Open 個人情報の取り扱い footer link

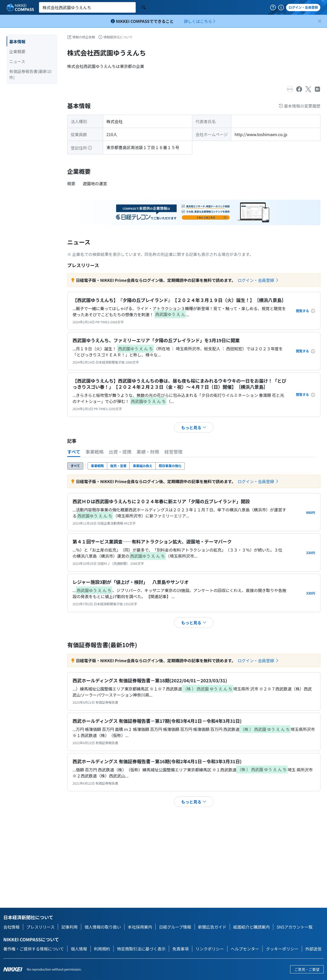tap(102, 927)
